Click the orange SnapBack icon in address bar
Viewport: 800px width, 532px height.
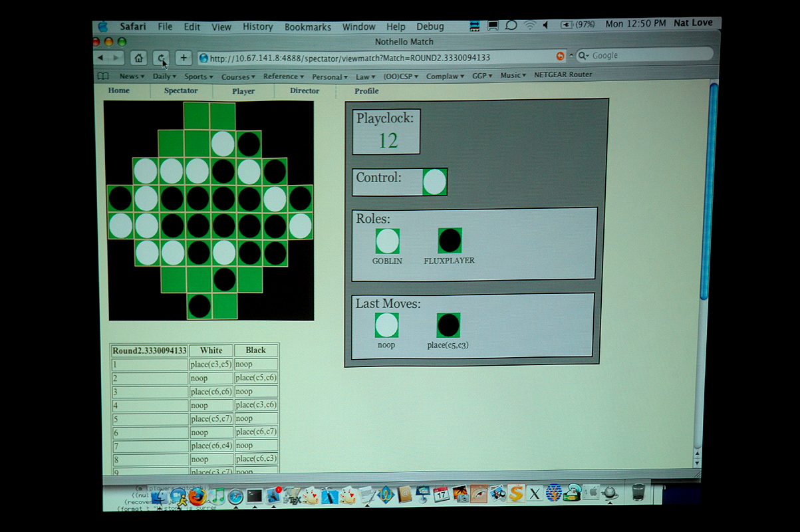click(x=560, y=57)
